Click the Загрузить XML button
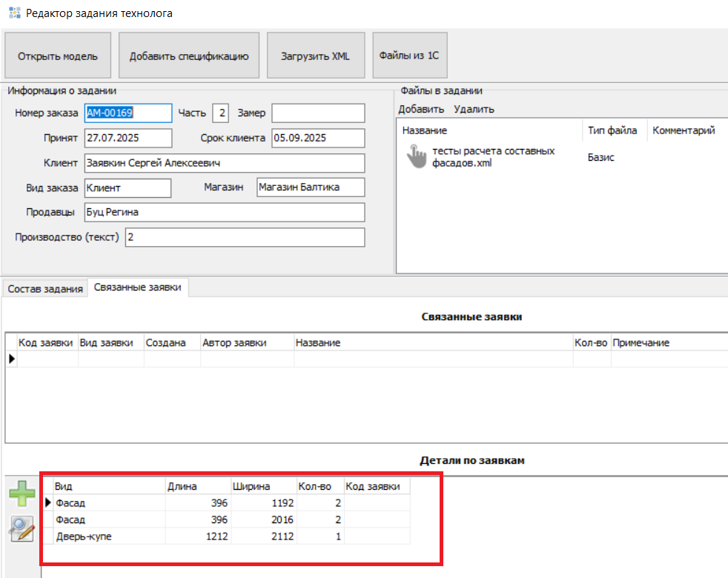Screen dimensions: 728x578 [315, 56]
